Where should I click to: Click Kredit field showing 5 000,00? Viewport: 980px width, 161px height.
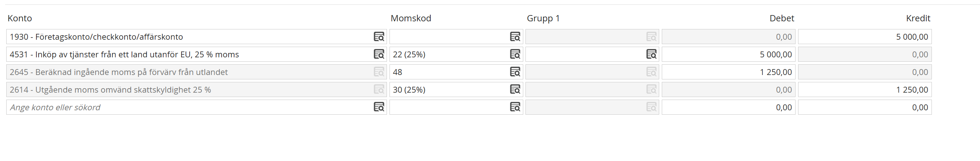(x=864, y=37)
